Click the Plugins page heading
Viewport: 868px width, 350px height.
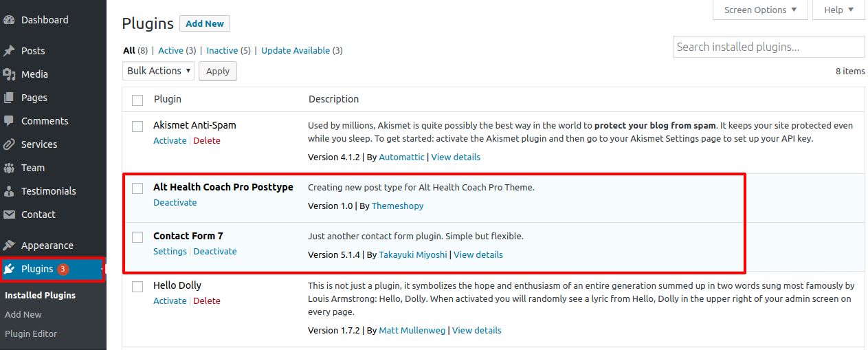pyautogui.click(x=148, y=23)
